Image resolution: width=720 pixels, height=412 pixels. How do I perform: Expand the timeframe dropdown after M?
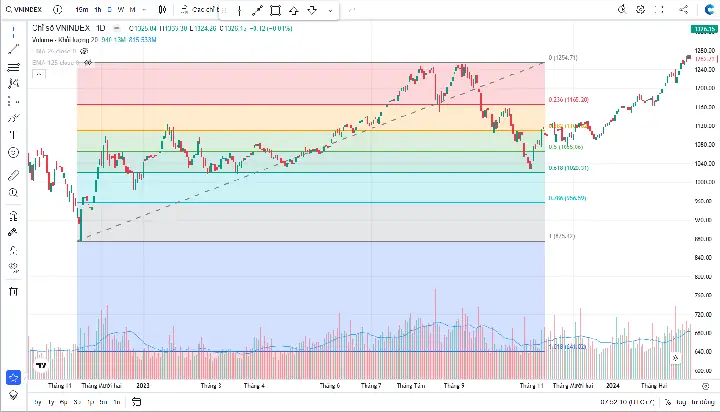point(144,9)
